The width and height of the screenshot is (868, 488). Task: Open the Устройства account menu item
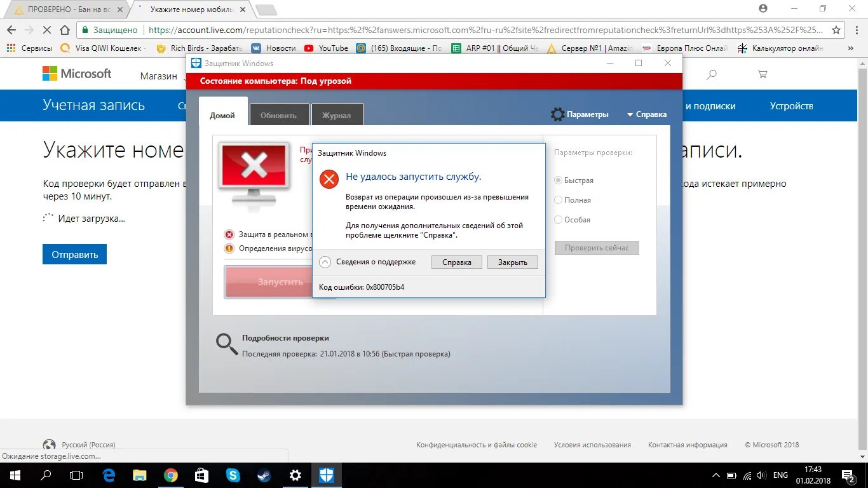pos(791,106)
